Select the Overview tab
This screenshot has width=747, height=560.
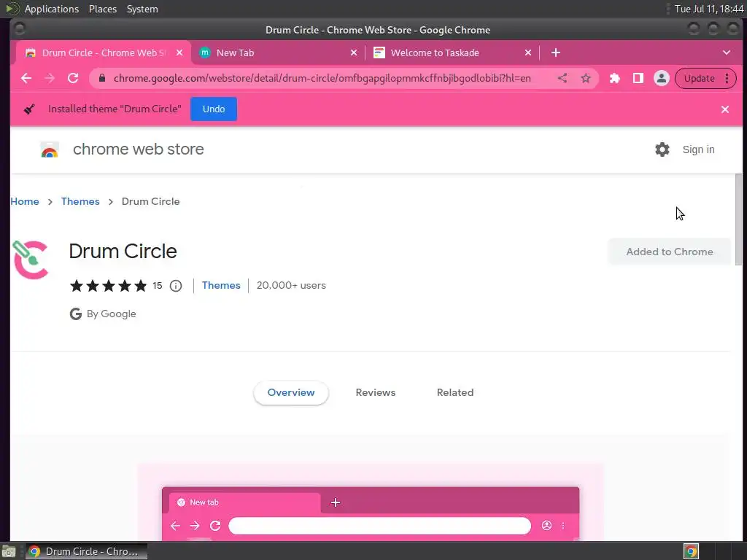(291, 393)
